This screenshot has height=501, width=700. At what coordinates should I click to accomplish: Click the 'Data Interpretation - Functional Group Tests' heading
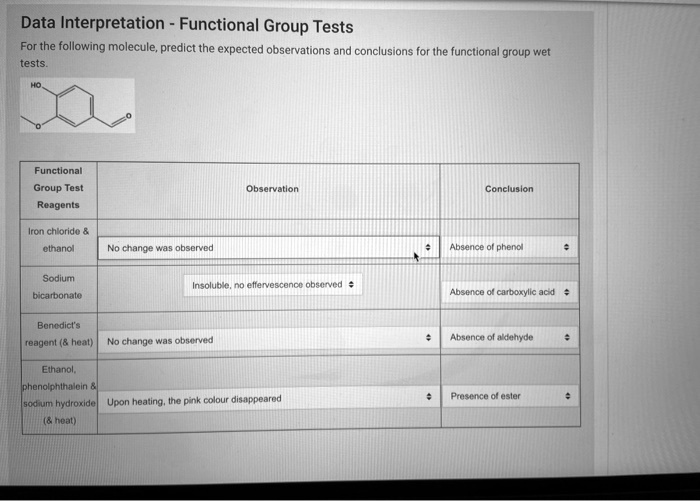[x=187, y=25]
